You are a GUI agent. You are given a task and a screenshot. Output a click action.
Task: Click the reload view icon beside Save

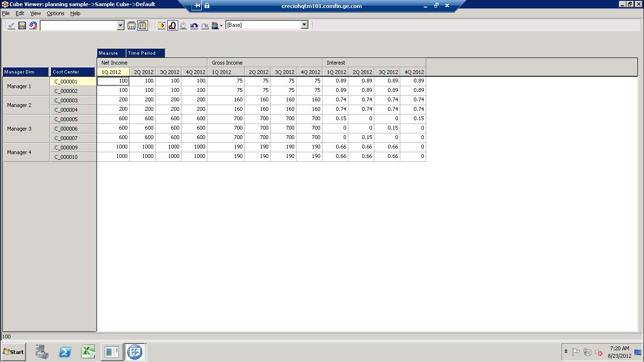[33, 25]
